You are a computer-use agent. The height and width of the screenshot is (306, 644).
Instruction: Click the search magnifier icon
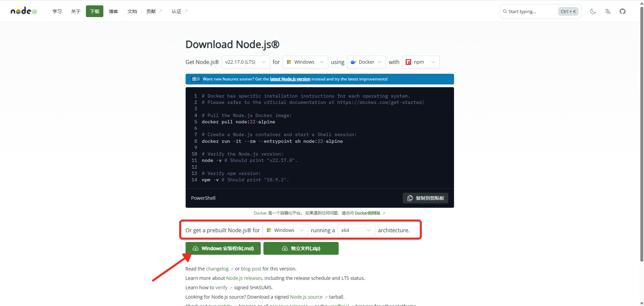(505, 11)
